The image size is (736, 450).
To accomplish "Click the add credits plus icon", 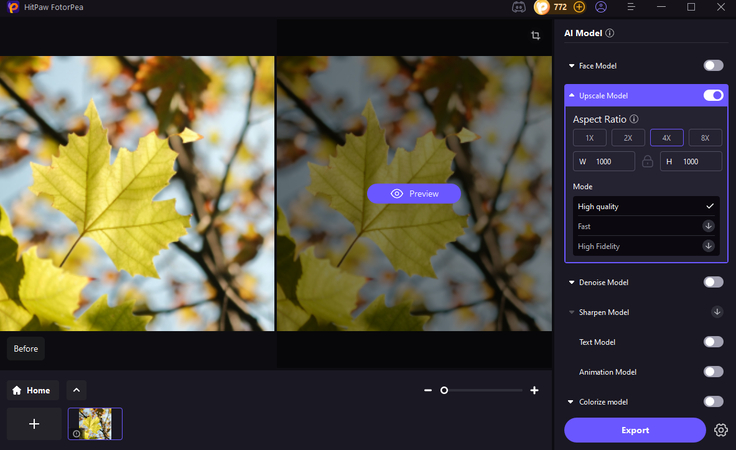I will click(x=579, y=7).
